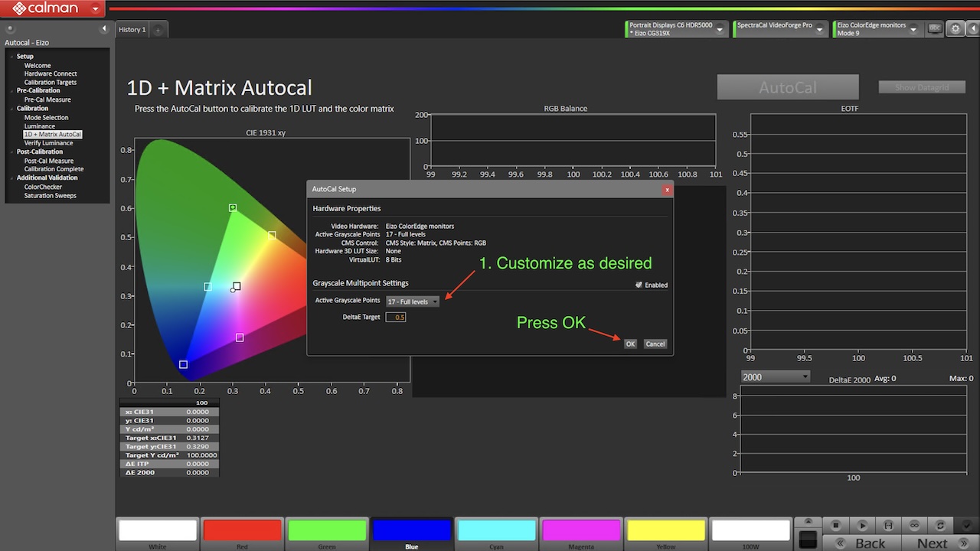Click the blue primary target on CIE chart
The height and width of the screenshot is (551, 980).
click(183, 365)
